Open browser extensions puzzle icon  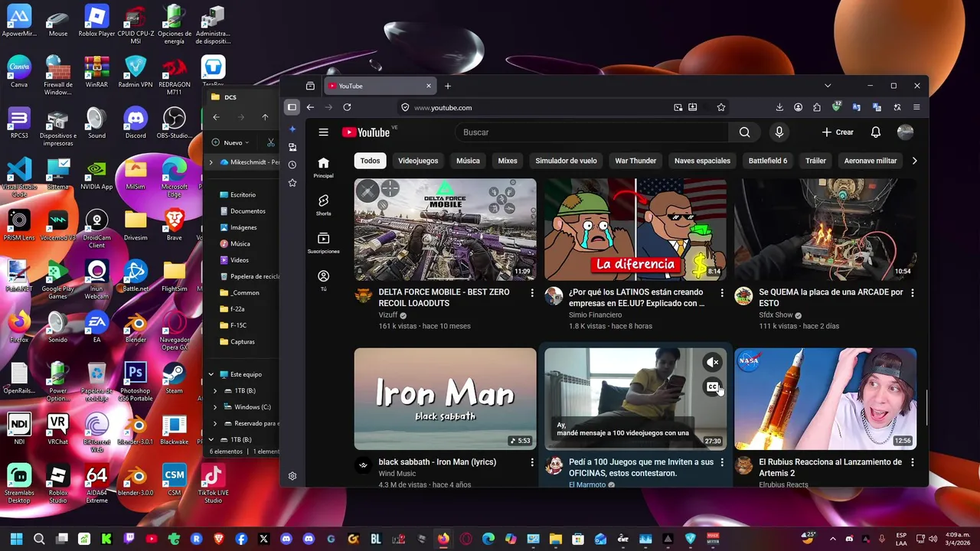coord(817,107)
